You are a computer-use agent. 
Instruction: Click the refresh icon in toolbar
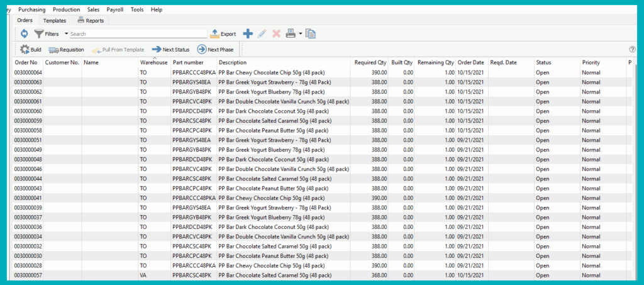(25, 34)
